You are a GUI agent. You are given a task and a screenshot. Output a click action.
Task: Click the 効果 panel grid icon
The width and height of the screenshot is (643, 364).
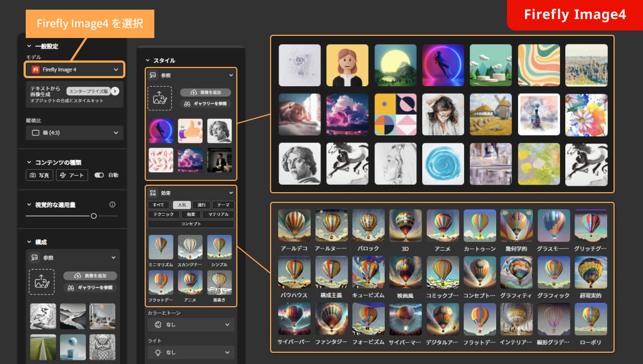(x=153, y=193)
